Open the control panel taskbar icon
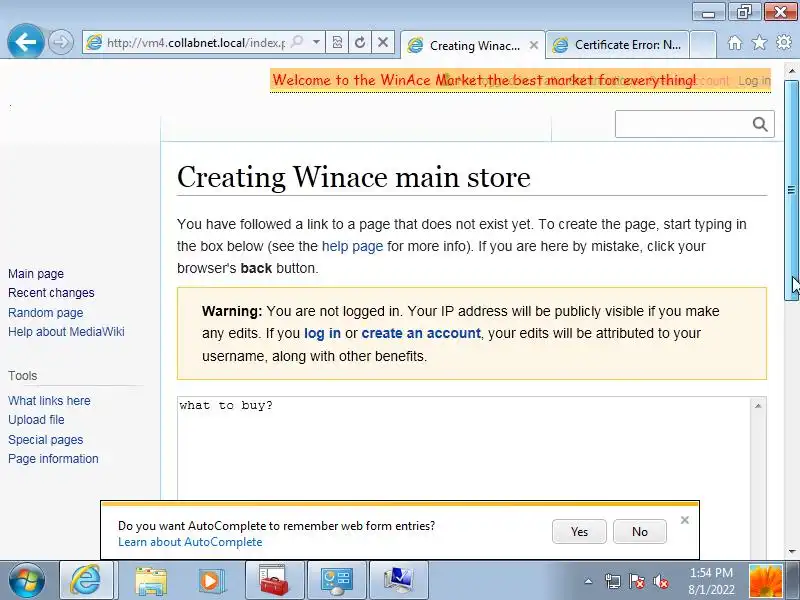 coord(337,581)
